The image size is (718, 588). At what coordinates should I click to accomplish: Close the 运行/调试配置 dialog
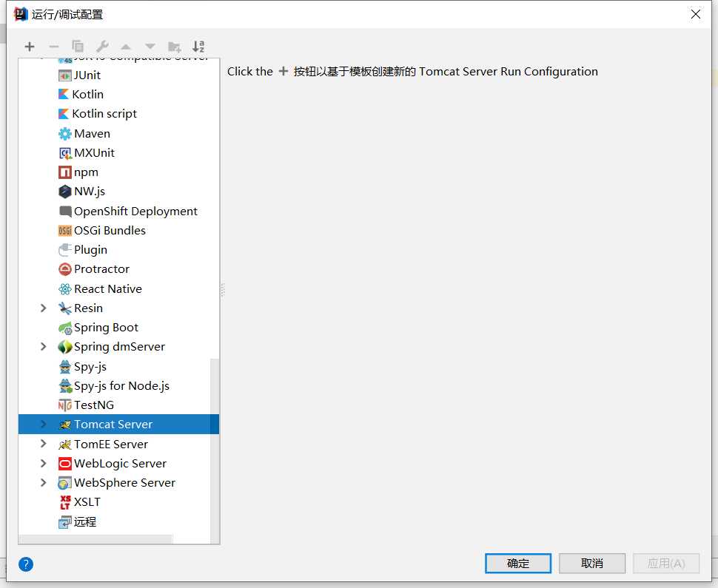click(696, 14)
